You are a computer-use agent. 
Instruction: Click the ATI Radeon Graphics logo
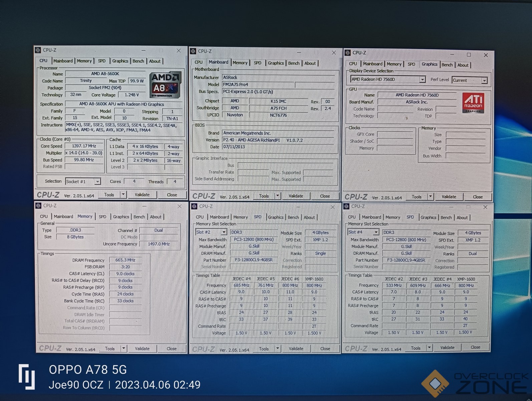pyautogui.click(x=473, y=103)
